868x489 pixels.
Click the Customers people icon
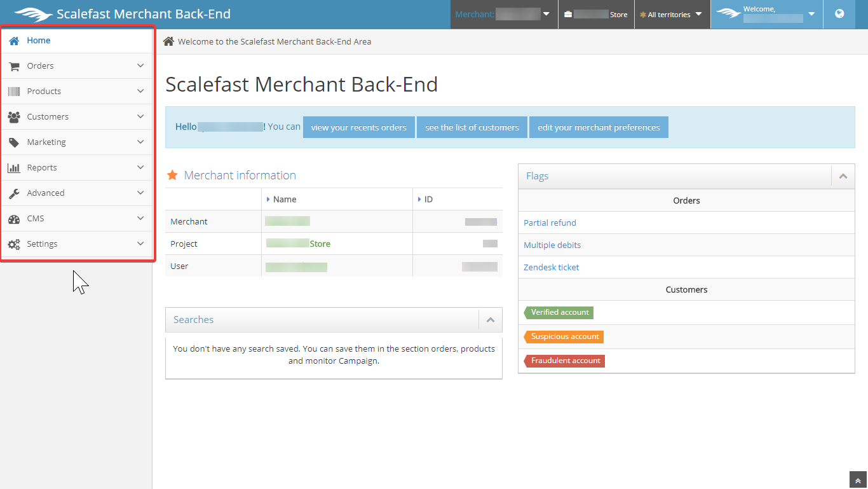click(14, 117)
